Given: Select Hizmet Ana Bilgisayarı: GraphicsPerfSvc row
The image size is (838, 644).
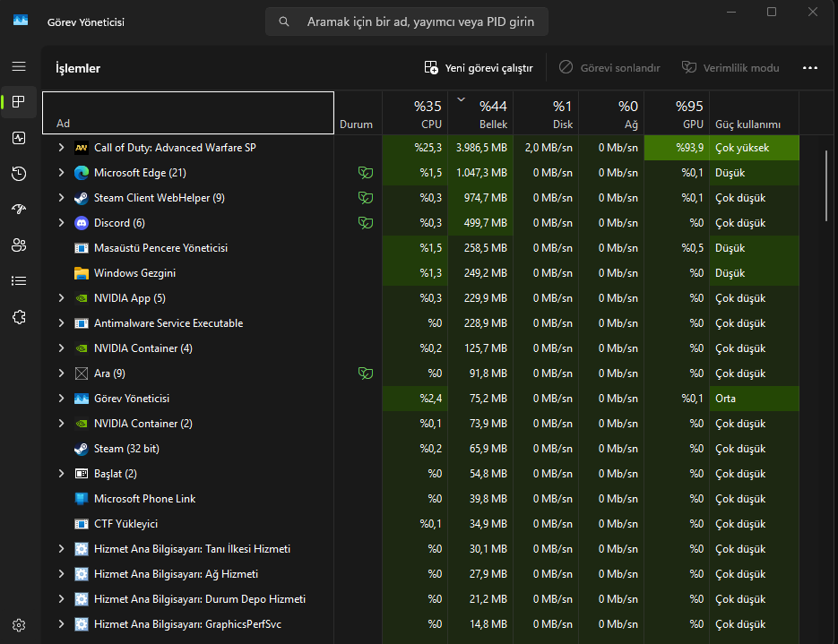Looking at the screenshot, I should click(x=420, y=624).
